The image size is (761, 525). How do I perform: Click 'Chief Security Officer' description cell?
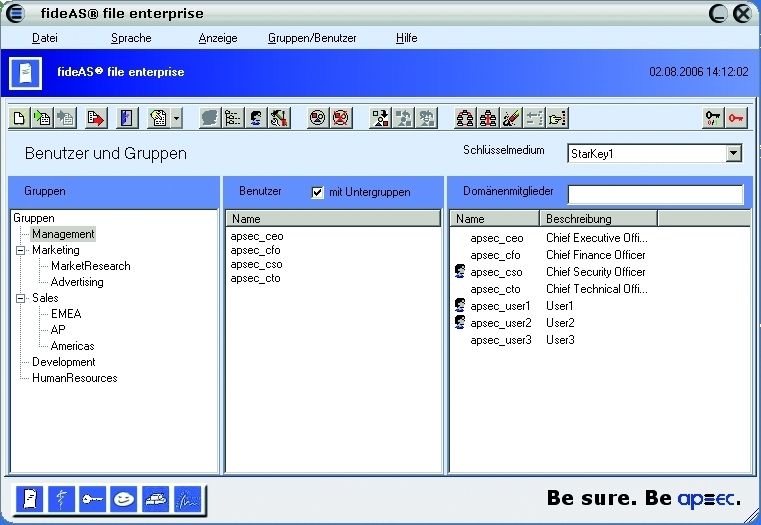(x=596, y=272)
